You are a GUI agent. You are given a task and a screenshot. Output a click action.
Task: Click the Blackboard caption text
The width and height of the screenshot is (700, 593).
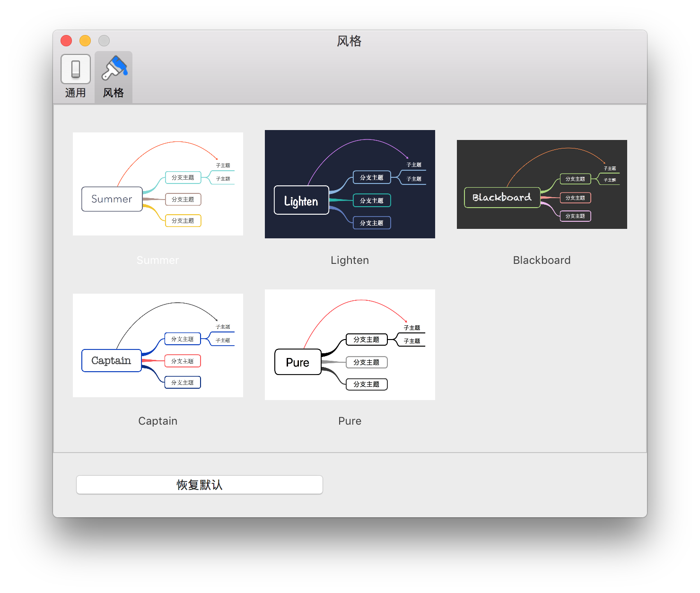click(x=542, y=260)
